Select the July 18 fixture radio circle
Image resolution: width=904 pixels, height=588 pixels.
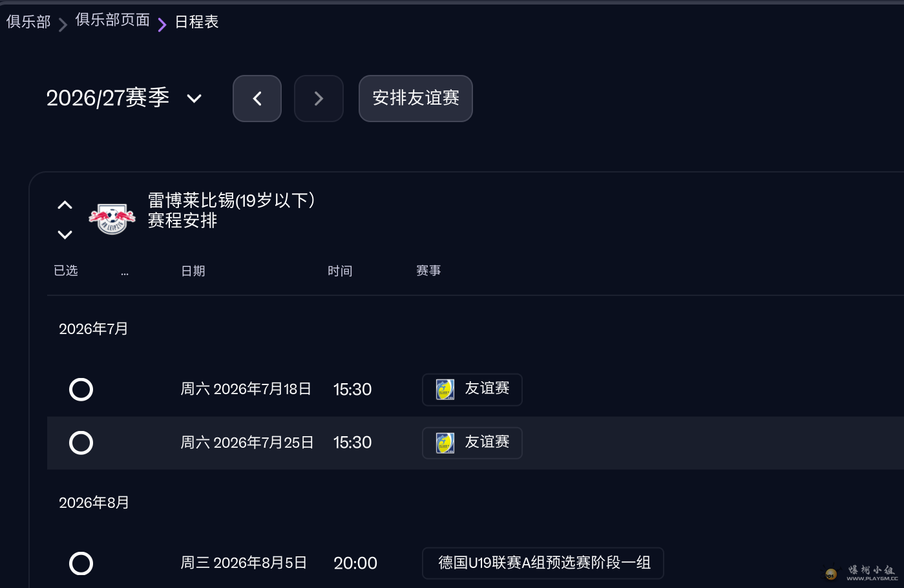[x=81, y=390]
